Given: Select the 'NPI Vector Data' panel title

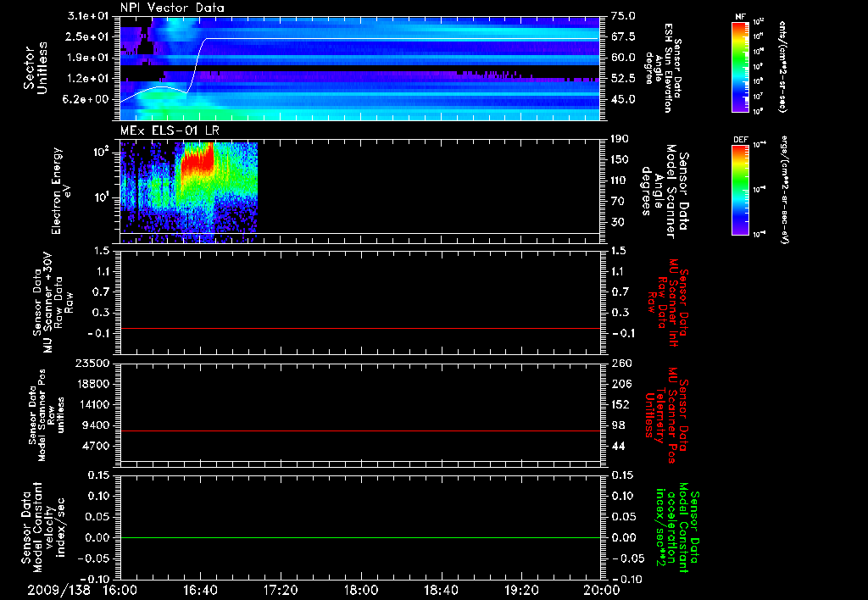Looking at the screenshot, I should [x=172, y=8].
